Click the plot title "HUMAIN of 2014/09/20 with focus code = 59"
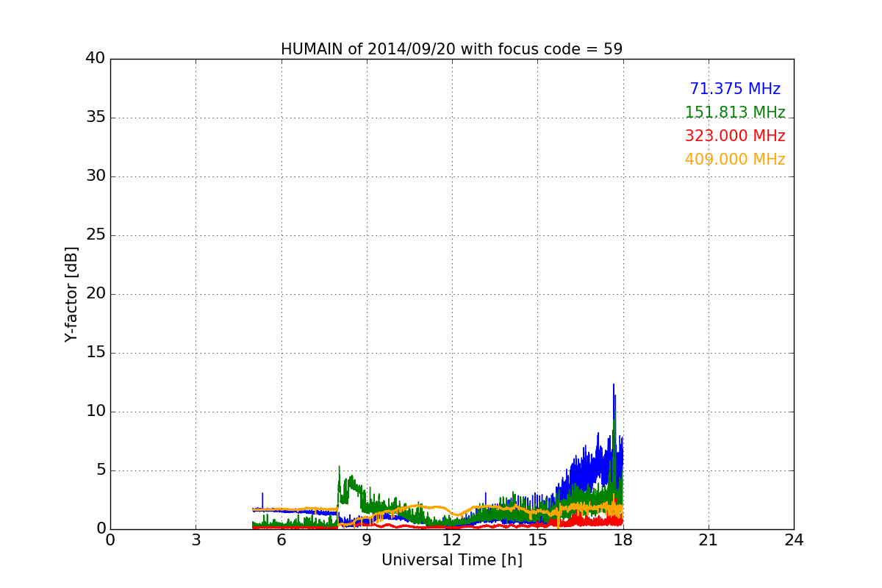The height and width of the screenshot is (588, 882). (451, 49)
